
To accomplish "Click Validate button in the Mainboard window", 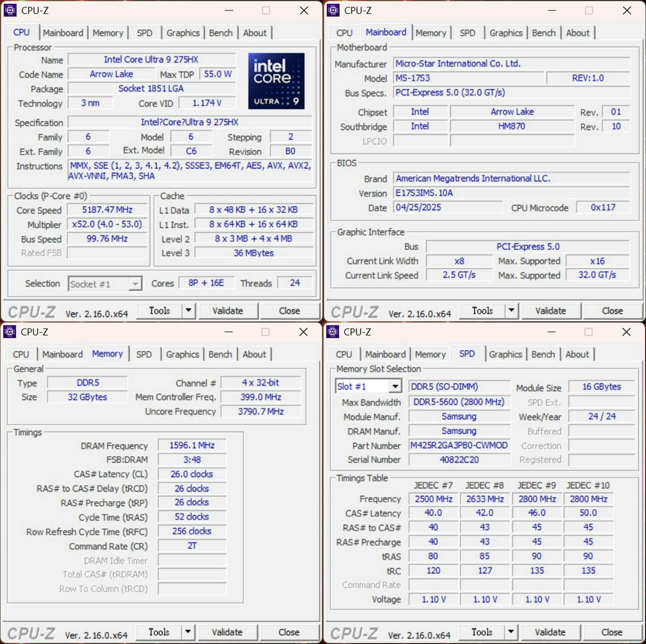I will click(x=551, y=311).
